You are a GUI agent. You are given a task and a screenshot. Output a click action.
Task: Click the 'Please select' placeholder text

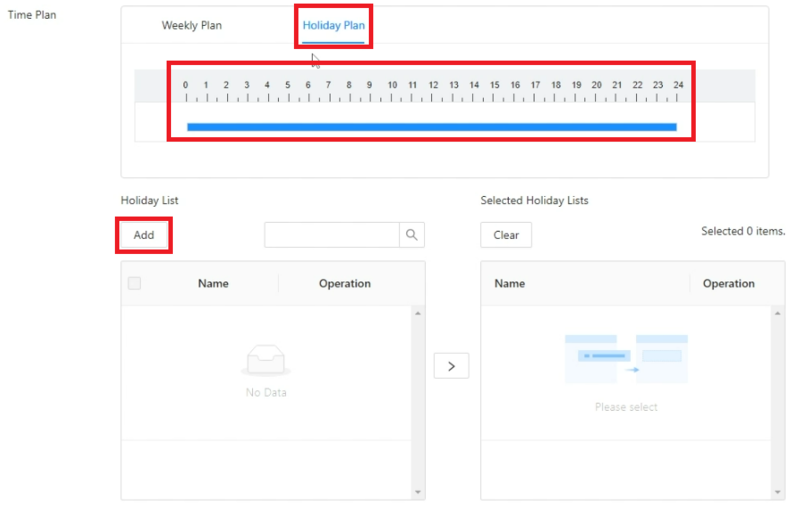tap(626, 407)
